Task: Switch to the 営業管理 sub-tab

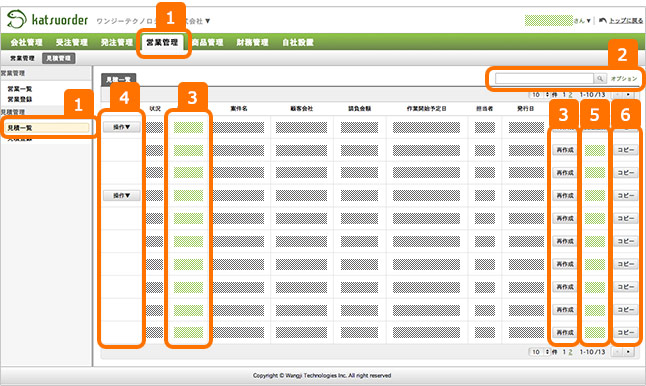Action: (22, 58)
